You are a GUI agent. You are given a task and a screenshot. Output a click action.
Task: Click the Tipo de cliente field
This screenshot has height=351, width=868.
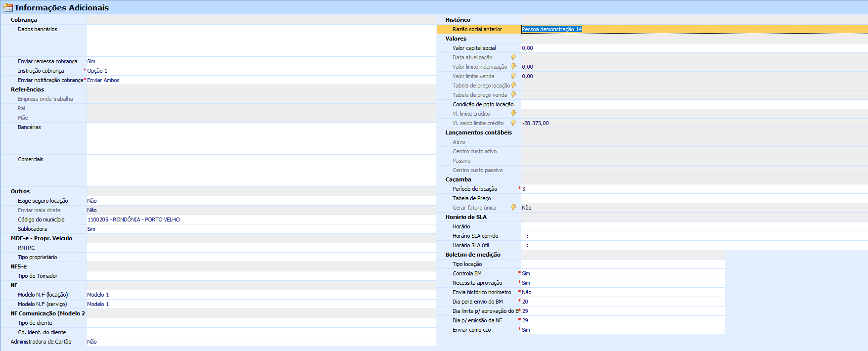261,323
